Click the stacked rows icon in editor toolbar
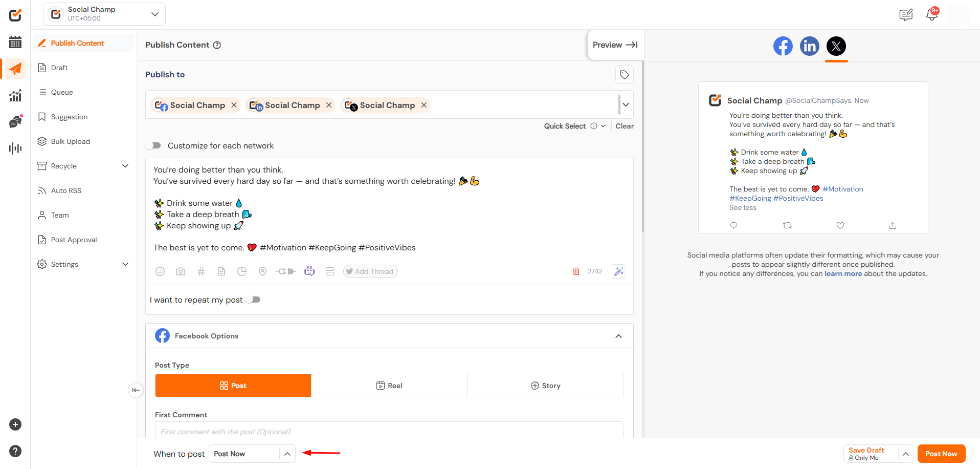 pos(330,271)
